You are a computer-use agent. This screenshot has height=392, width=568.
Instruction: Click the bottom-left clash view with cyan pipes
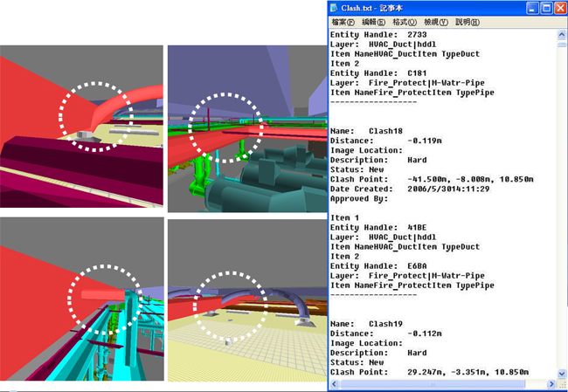click(82, 299)
